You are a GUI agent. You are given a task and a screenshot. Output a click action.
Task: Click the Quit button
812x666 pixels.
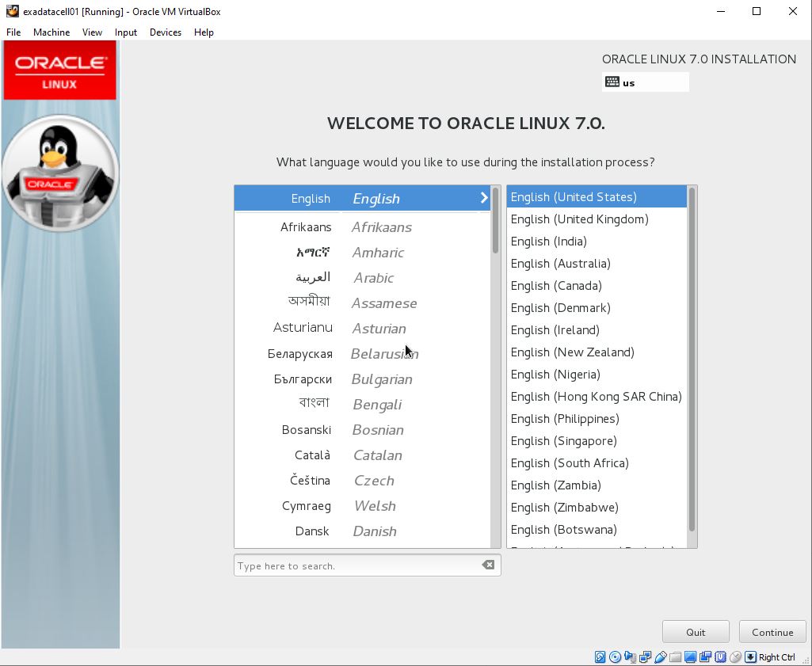(x=696, y=632)
